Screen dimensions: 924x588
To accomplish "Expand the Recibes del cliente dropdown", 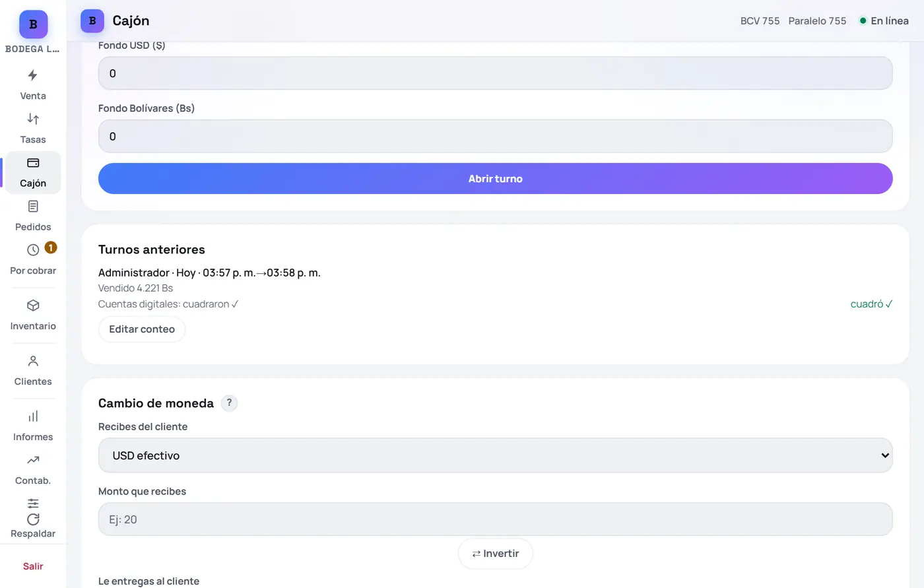I will [x=496, y=455].
